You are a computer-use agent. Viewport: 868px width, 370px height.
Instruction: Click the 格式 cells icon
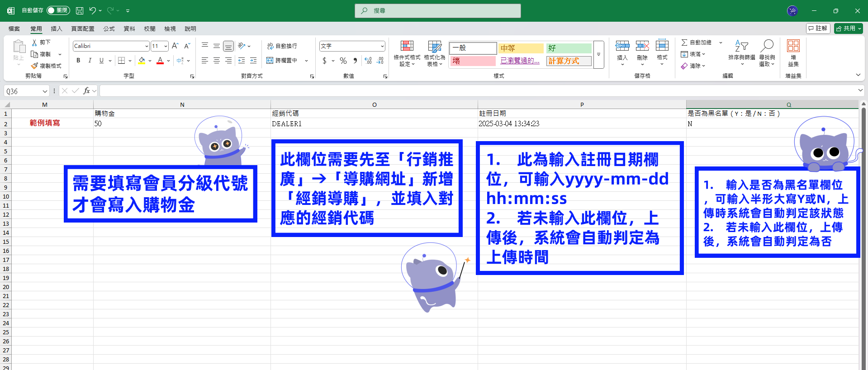click(x=662, y=46)
